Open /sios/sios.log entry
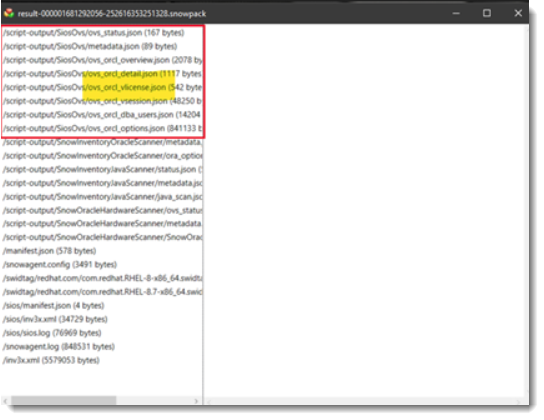544x420 pixels. point(52,333)
